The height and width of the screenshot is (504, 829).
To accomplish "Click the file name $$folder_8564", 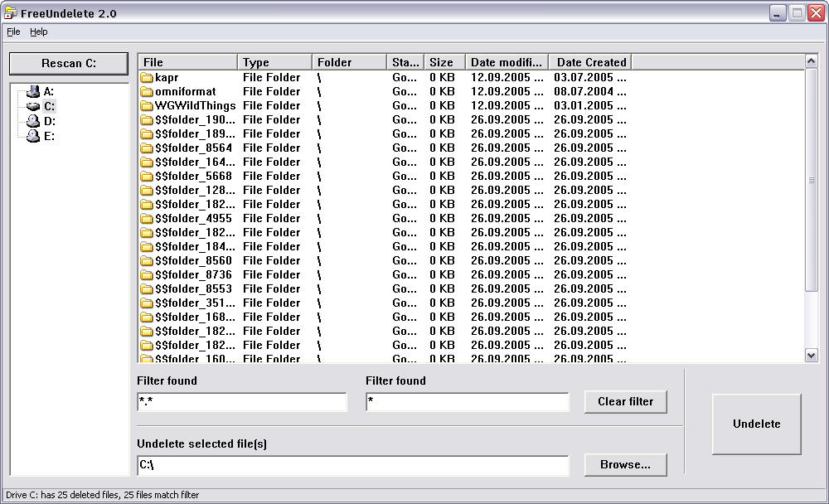I will click(193, 148).
